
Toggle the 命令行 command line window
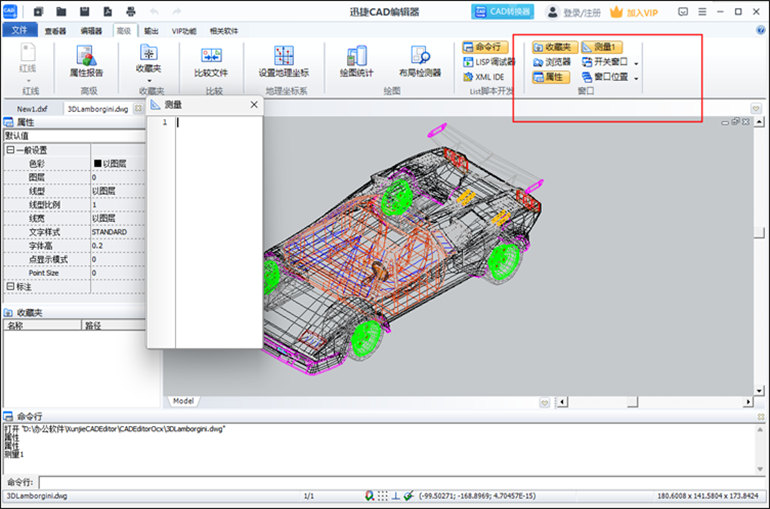[485, 47]
